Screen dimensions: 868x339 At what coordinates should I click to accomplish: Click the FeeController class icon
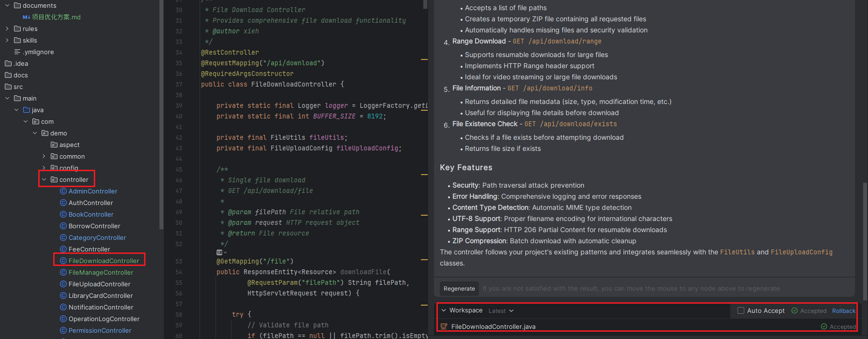(63, 249)
